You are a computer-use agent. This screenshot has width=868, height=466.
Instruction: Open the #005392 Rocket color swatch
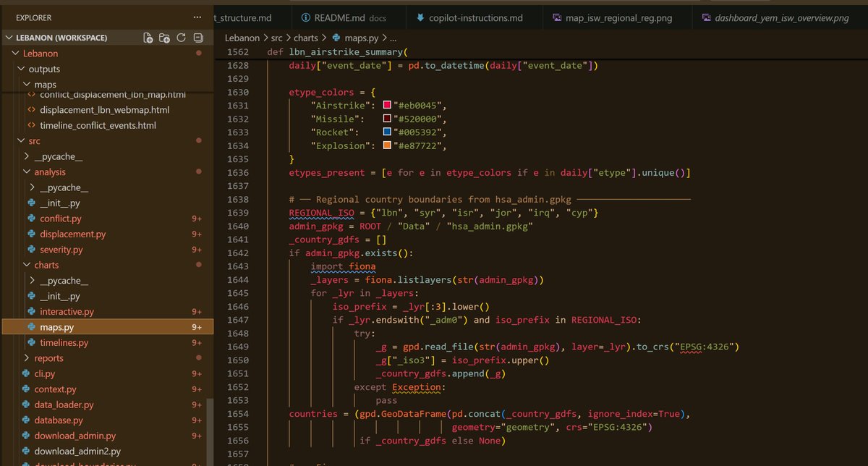point(388,132)
